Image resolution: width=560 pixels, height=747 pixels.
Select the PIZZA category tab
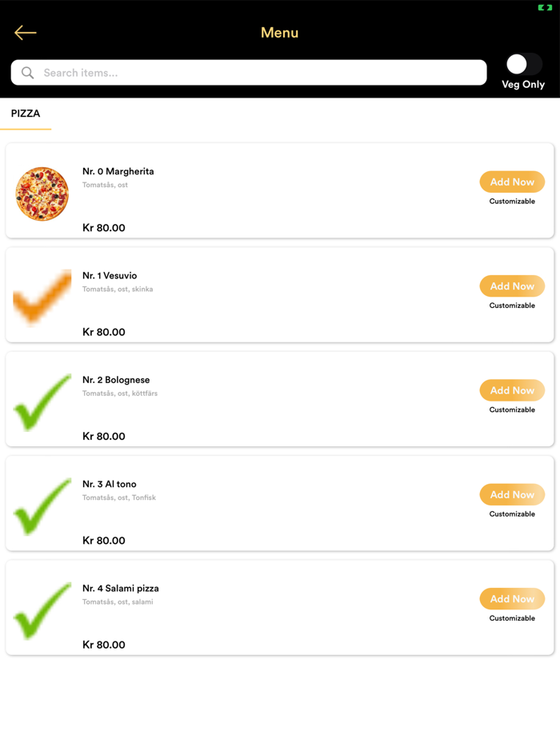[25, 114]
